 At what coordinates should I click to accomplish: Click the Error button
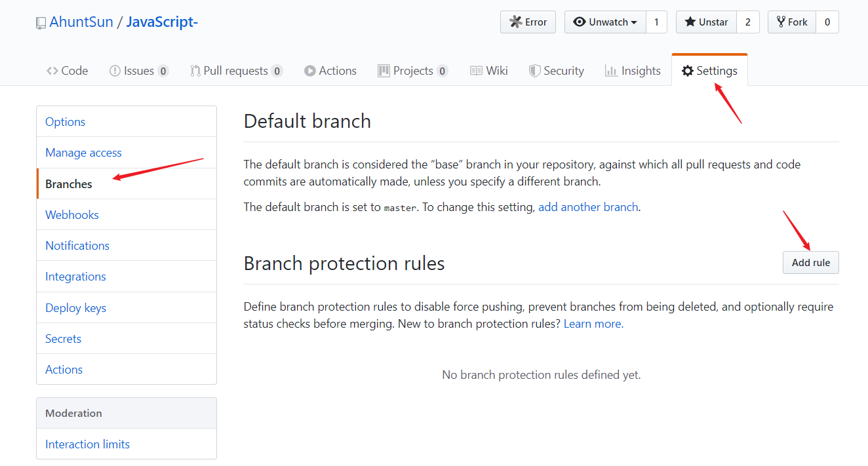pyautogui.click(x=528, y=22)
